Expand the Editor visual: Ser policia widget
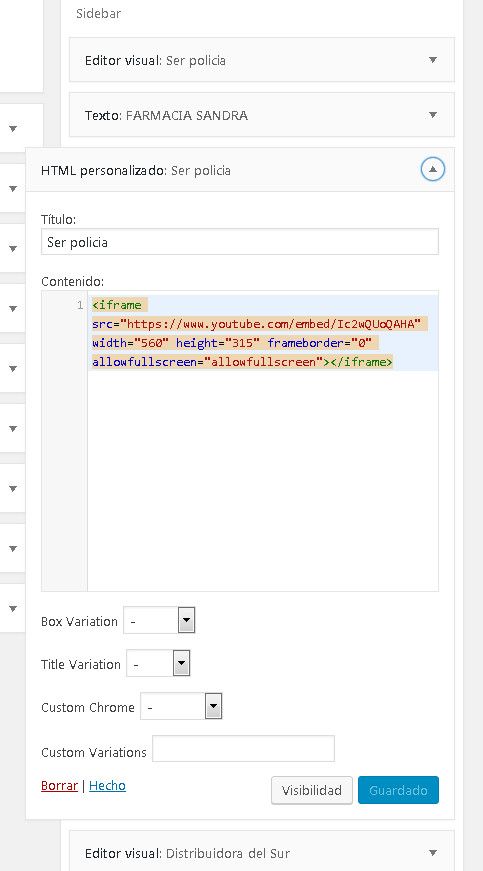Viewport: 483px width, 871px height. (433, 60)
